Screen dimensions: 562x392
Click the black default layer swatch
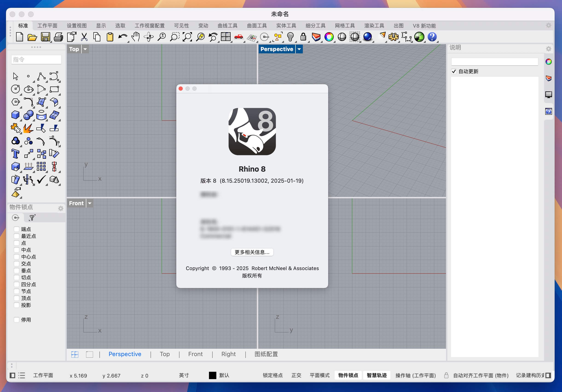click(x=212, y=375)
